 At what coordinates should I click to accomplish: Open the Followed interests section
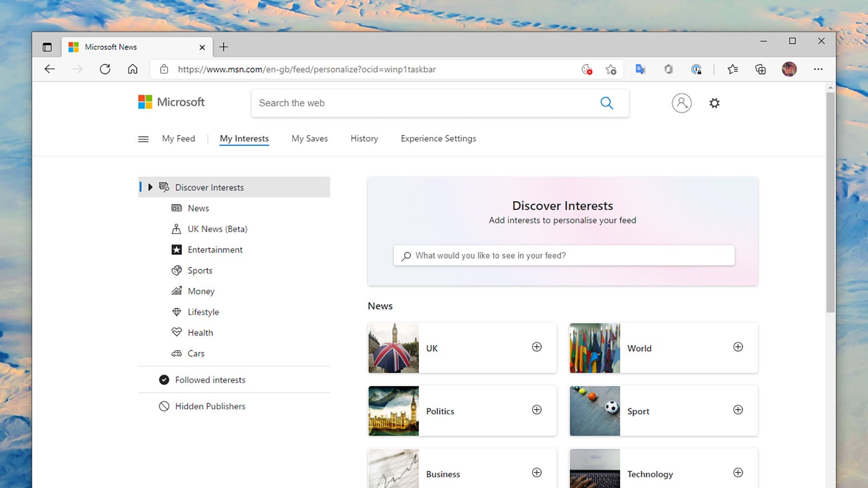click(210, 380)
